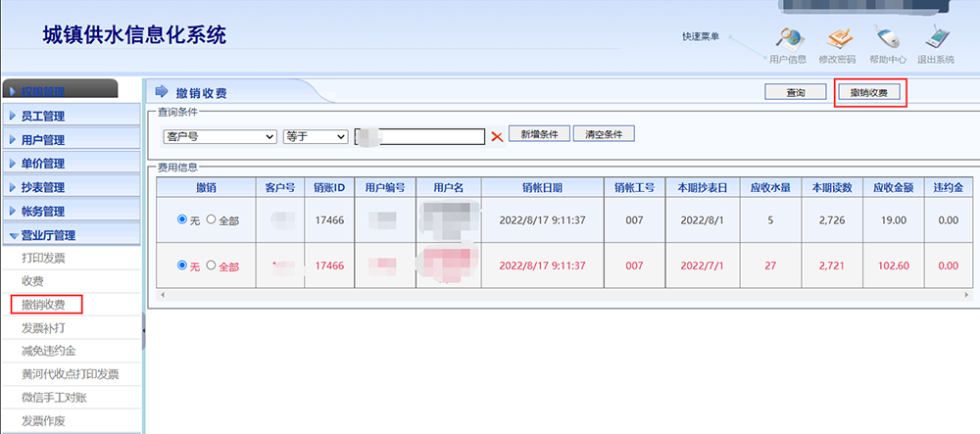The image size is (980, 434).
Task: Open the 等于 operator dropdown
Action: click(x=315, y=136)
